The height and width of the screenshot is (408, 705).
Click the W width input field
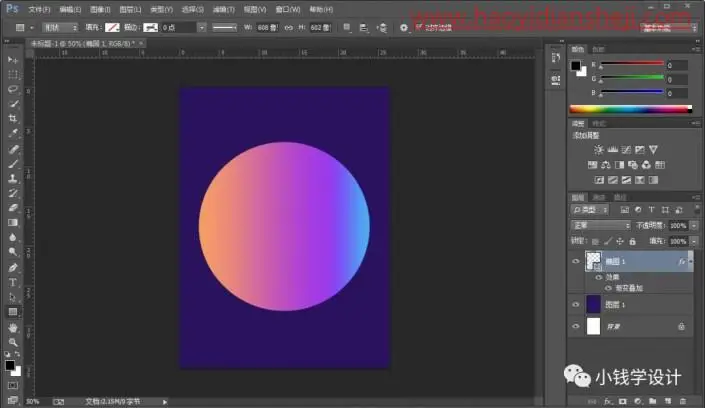point(267,28)
